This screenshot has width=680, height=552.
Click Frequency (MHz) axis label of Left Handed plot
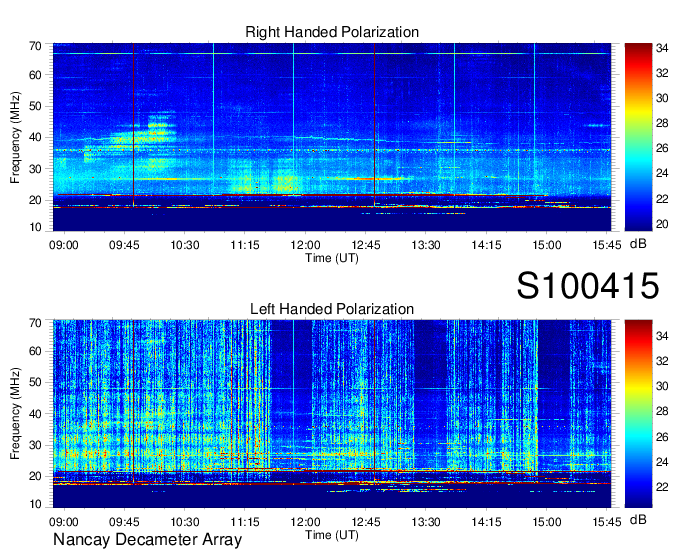(15, 414)
